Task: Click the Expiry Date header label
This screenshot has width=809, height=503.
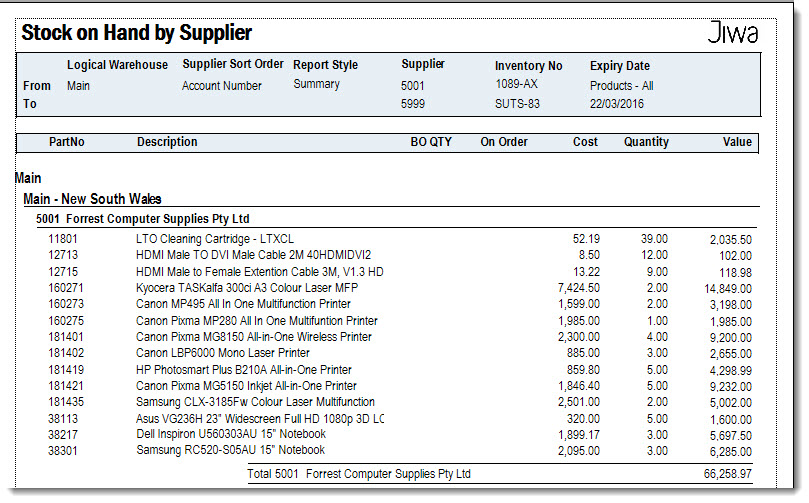Action: click(x=620, y=66)
